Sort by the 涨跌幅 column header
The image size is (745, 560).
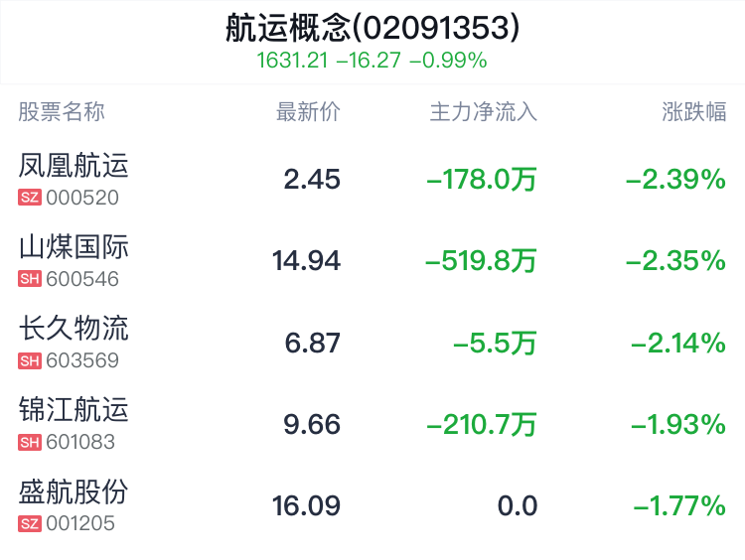pos(694,112)
